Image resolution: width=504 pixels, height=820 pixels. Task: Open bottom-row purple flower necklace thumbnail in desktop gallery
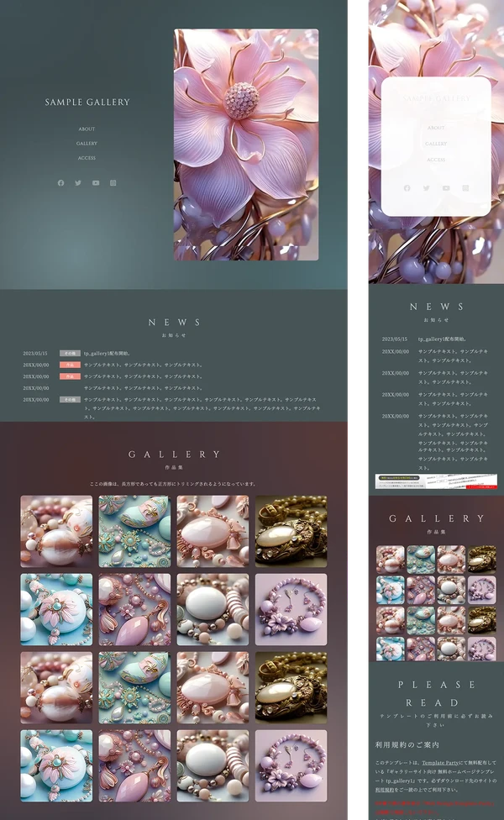pos(291,765)
